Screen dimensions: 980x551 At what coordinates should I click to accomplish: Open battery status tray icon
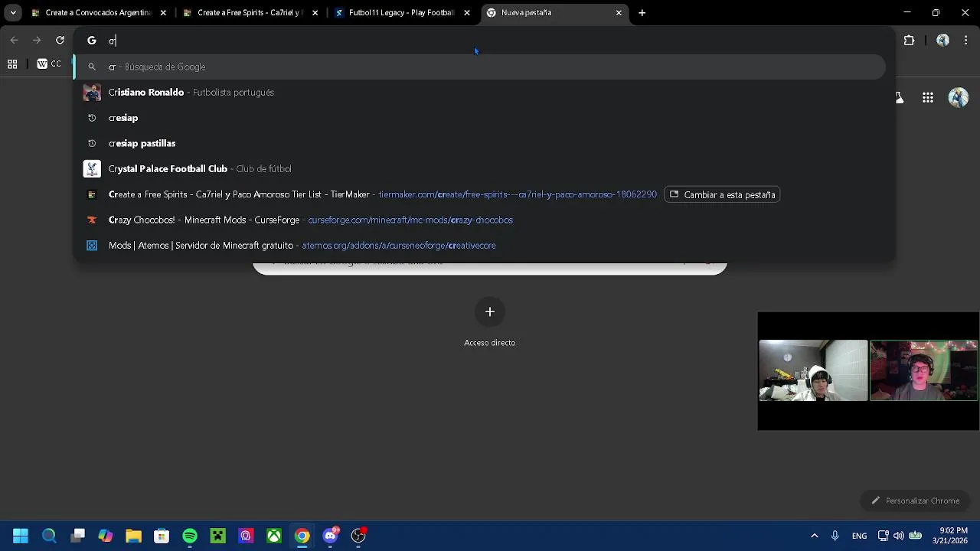[x=915, y=536]
